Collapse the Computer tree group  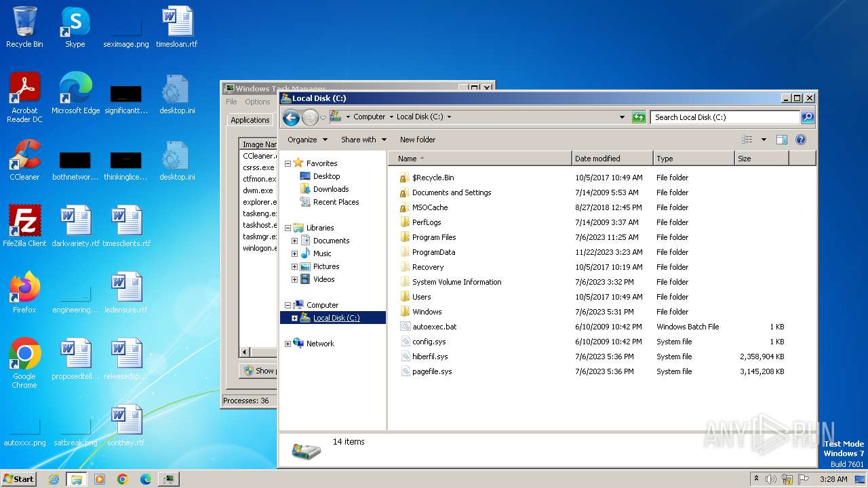pyautogui.click(x=288, y=305)
